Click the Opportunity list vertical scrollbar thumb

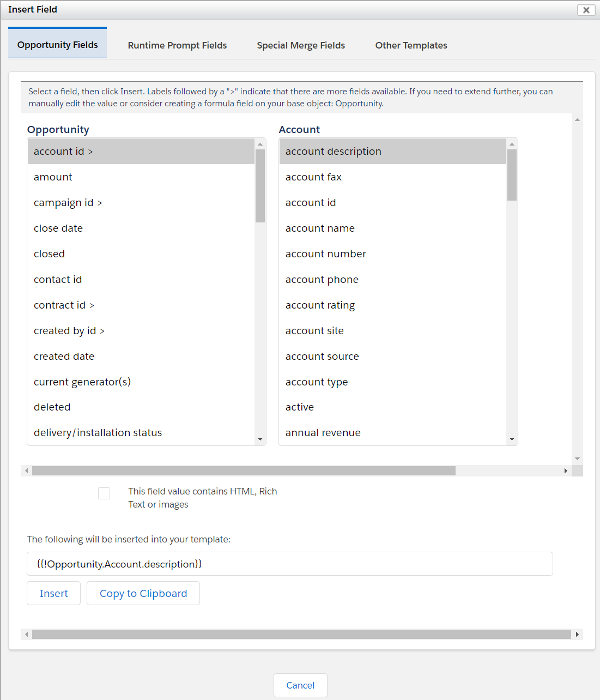click(x=260, y=186)
